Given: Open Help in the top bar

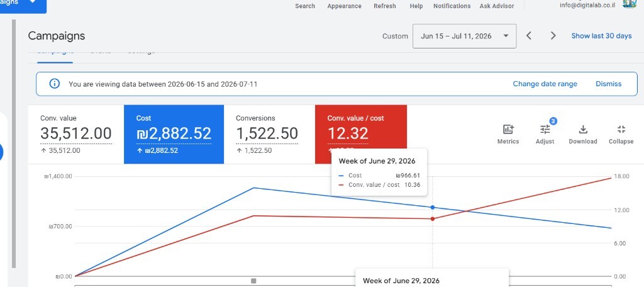Looking at the screenshot, I should click(x=416, y=6).
